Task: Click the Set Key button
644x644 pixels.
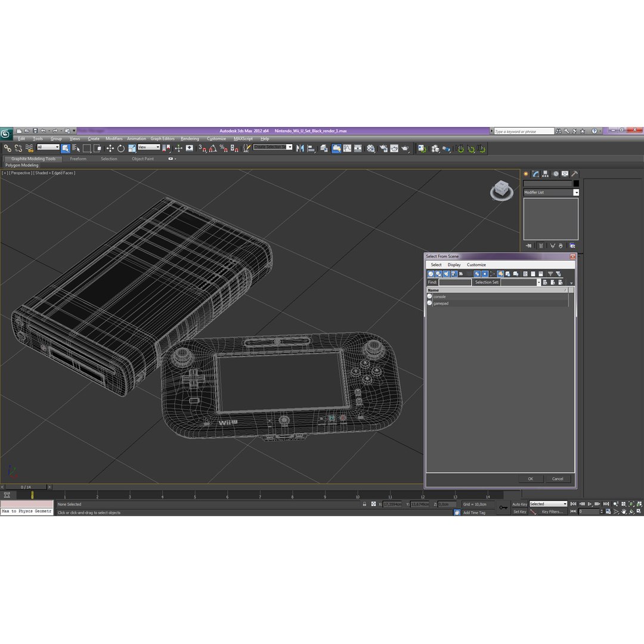Action: 519,512
